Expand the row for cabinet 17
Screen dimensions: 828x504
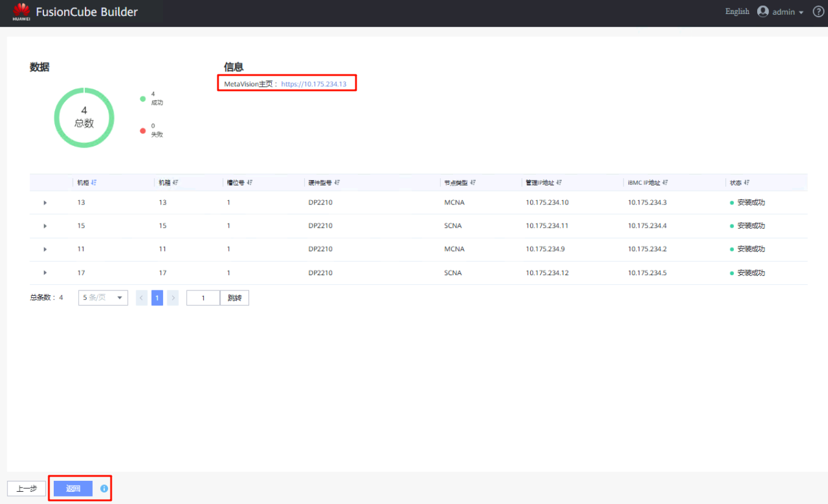pos(45,273)
